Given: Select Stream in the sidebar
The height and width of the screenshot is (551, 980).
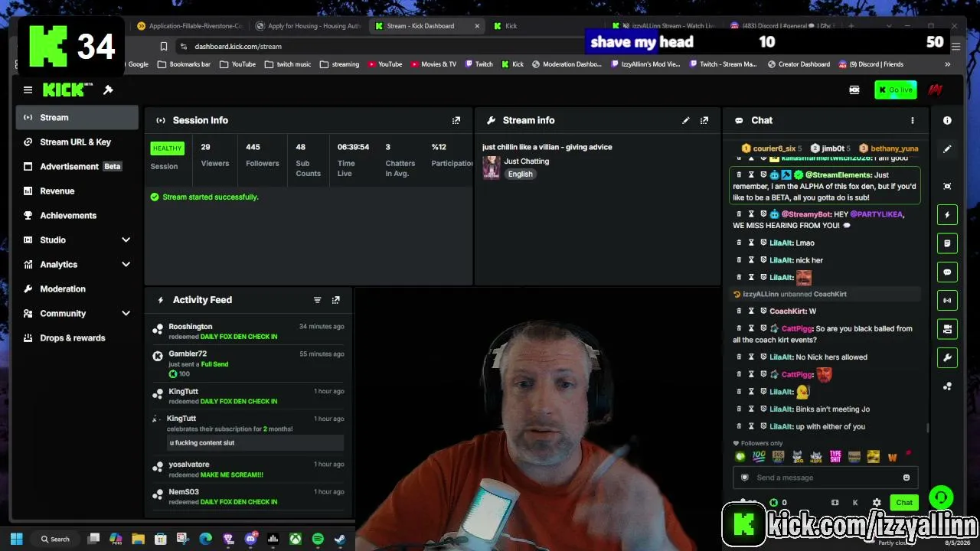Looking at the screenshot, I should (77, 118).
